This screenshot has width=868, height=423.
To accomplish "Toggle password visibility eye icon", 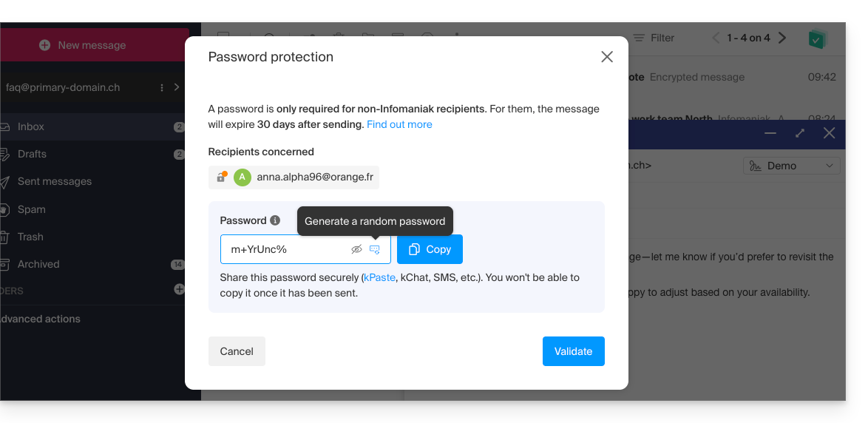I will coord(356,249).
